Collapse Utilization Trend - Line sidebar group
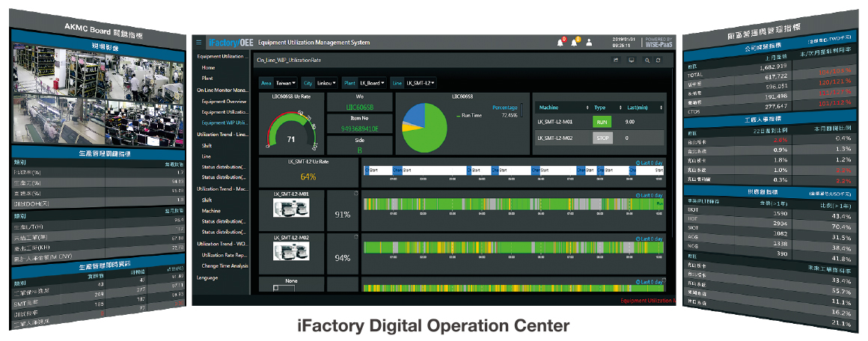868x341 pixels. tap(221, 134)
